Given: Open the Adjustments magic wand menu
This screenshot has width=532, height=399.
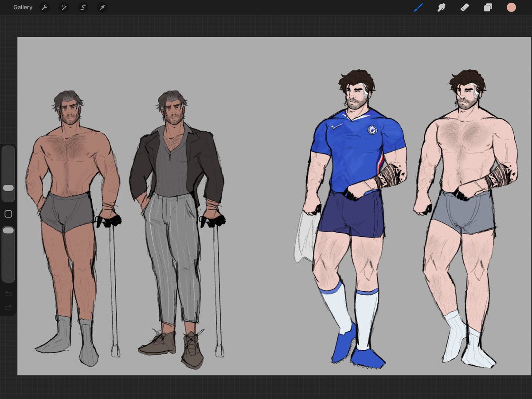Looking at the screenshot, I should (64, 8).
